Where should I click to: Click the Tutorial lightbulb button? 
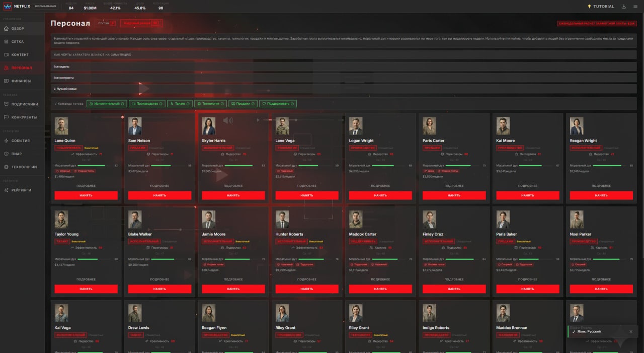click(x=601, y=7)
